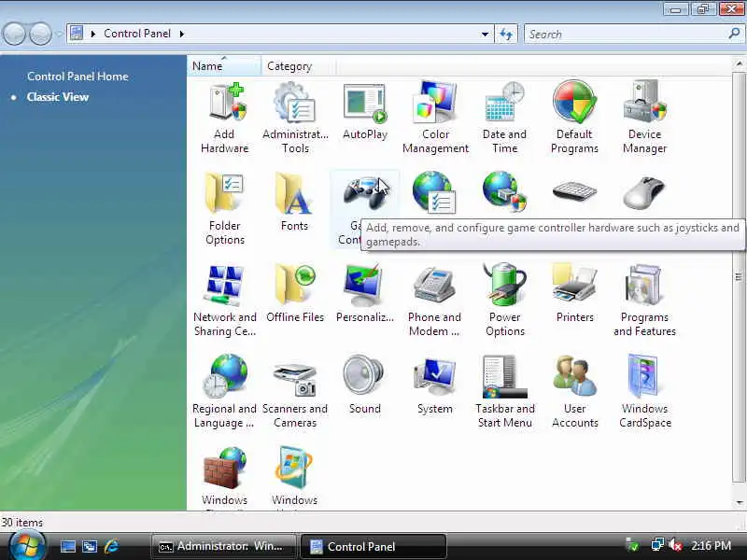Viewport: 747px width, 560px height.
Task: Click the Refresh button in address bar
Action: click(506, 34)
